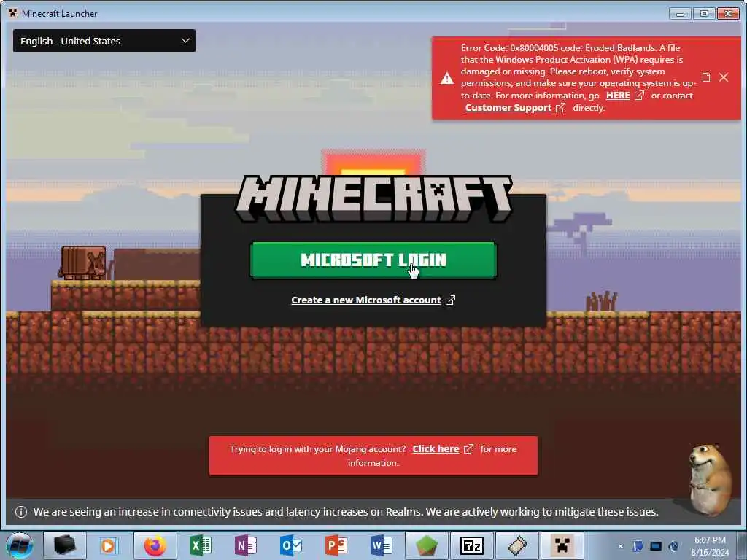The image size is (747, 560).
Task: Click external link icon after Customer Support
Action: point(561,108)
